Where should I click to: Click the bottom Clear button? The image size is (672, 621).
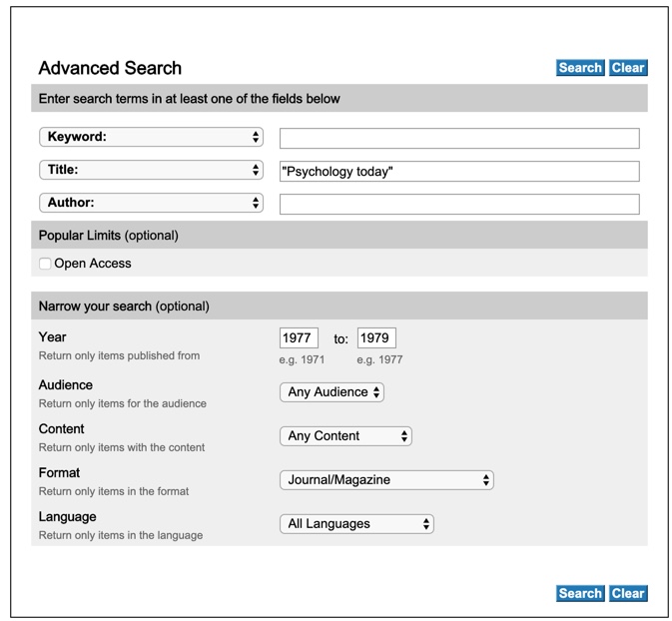628,593
